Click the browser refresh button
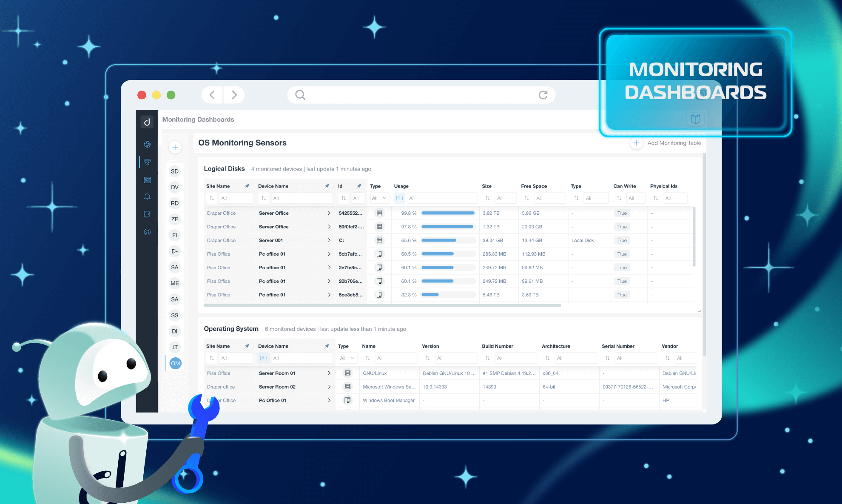This screenshot has height=504, width=842. click(543, 95)
